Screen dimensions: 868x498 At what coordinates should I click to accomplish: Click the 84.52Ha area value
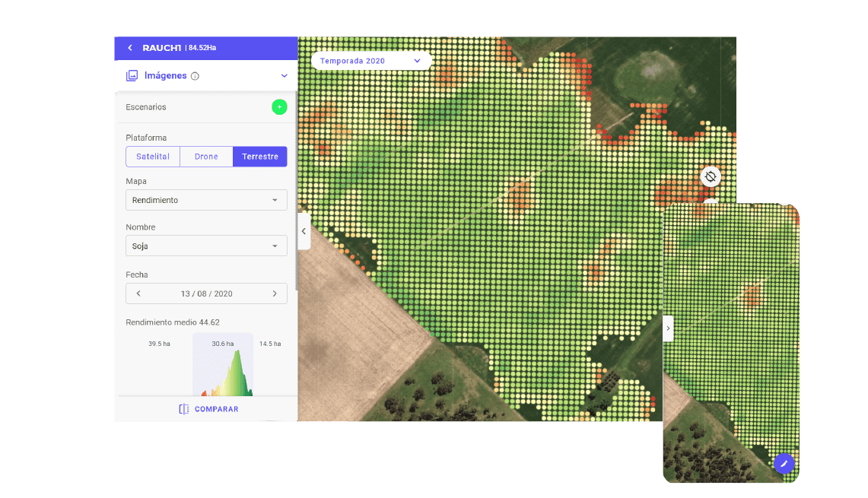[x=202, y=48]
